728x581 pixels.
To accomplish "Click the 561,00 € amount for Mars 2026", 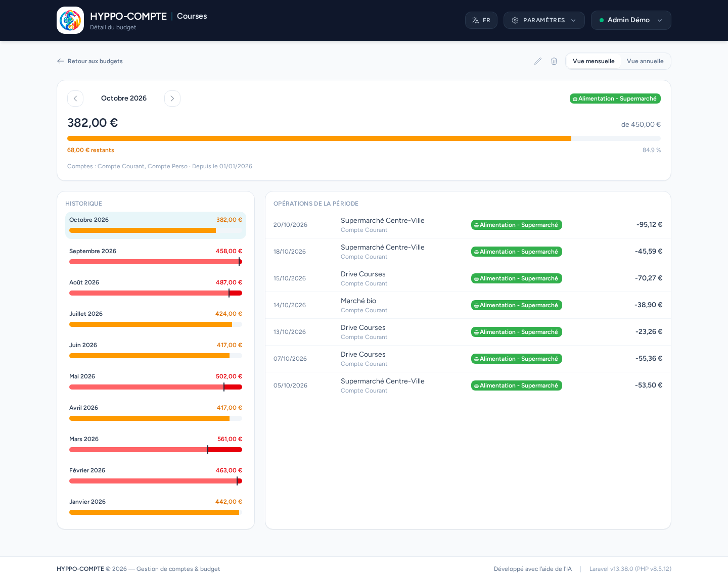I will [x=230, y=439].
